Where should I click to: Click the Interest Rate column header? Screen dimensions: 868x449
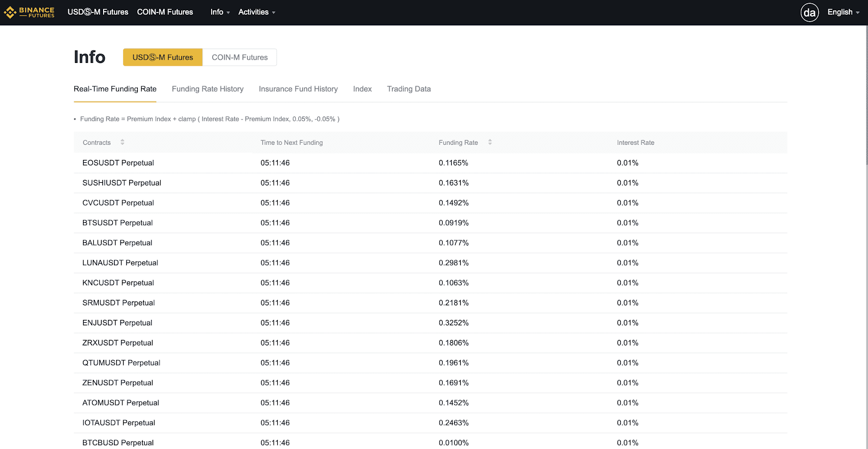635,143
